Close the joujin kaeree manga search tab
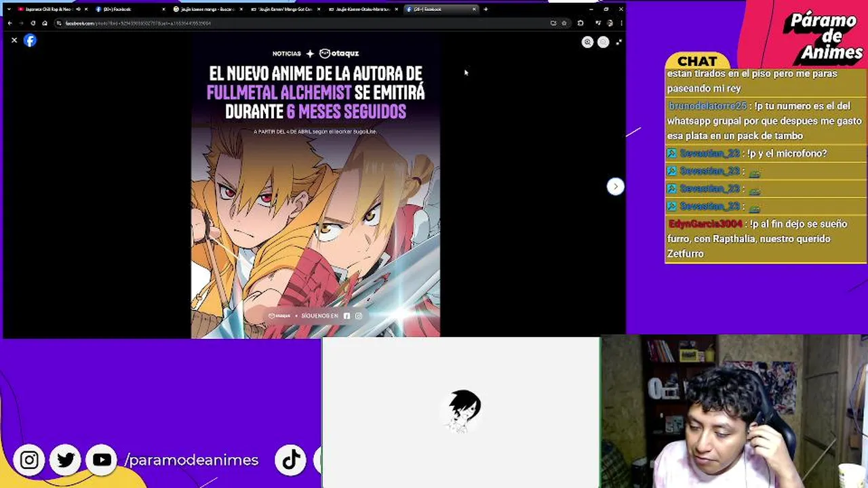868x488 pixels. tap(241, 9)
